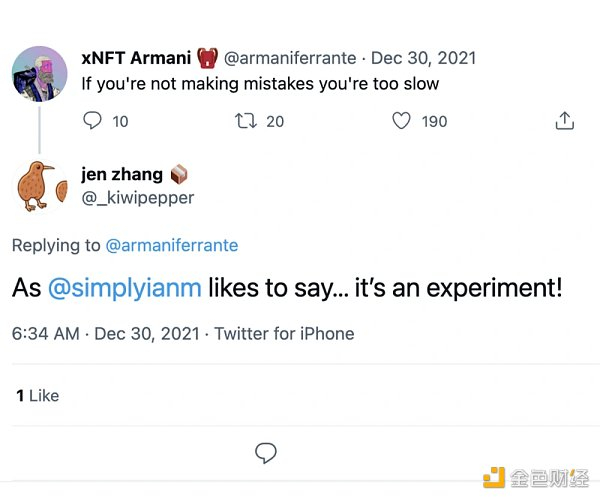
Task: Click @armaniferrante in the Replying to line
Action: tap(172, 245)
